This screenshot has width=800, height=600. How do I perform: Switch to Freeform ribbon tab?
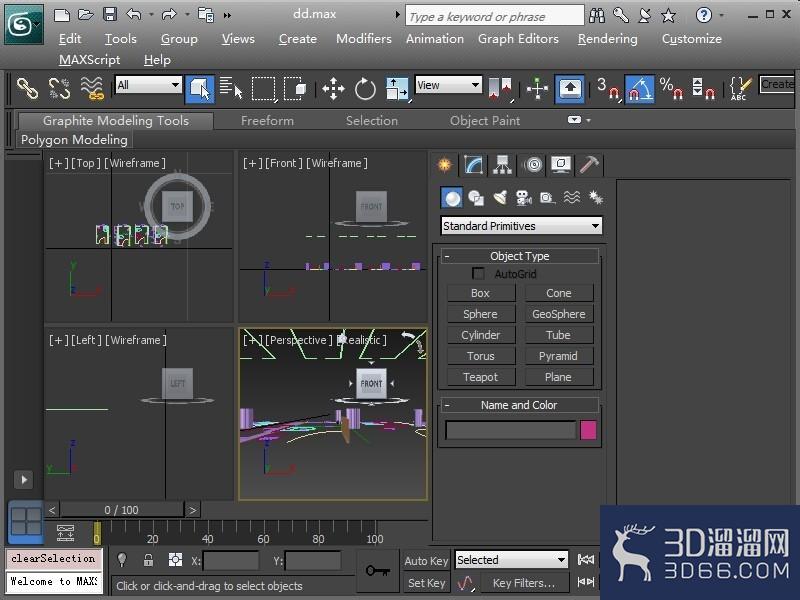click(267, 121)
